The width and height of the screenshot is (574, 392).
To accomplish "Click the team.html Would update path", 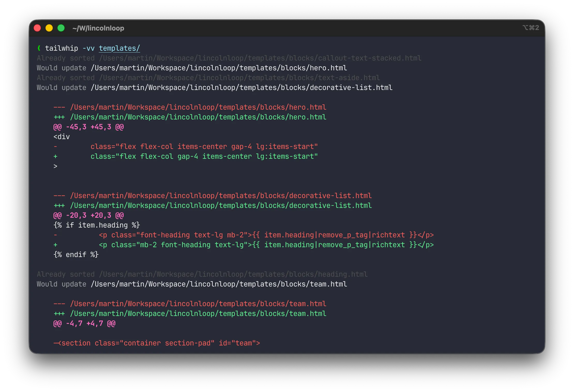I will pos(192,284).
